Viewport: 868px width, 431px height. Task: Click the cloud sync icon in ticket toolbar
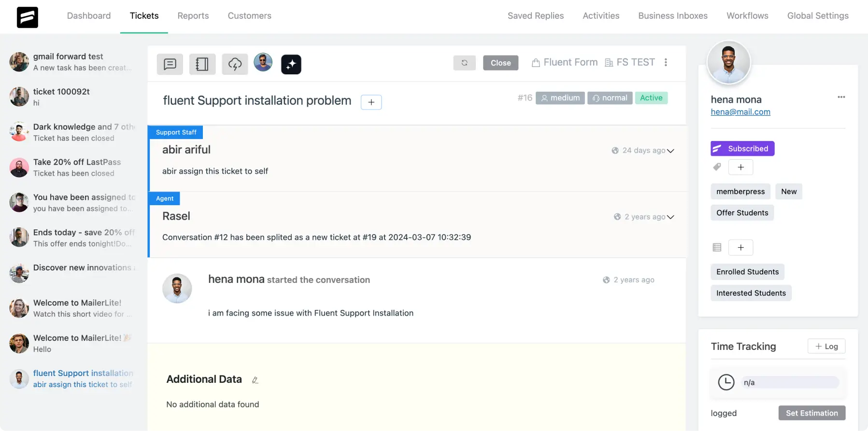tap(235, 64)
